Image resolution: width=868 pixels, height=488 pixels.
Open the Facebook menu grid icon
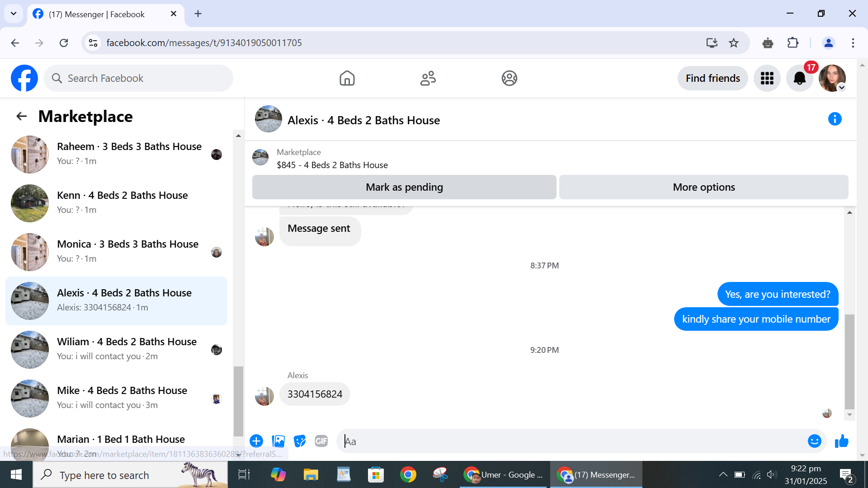tap(767, 78)
